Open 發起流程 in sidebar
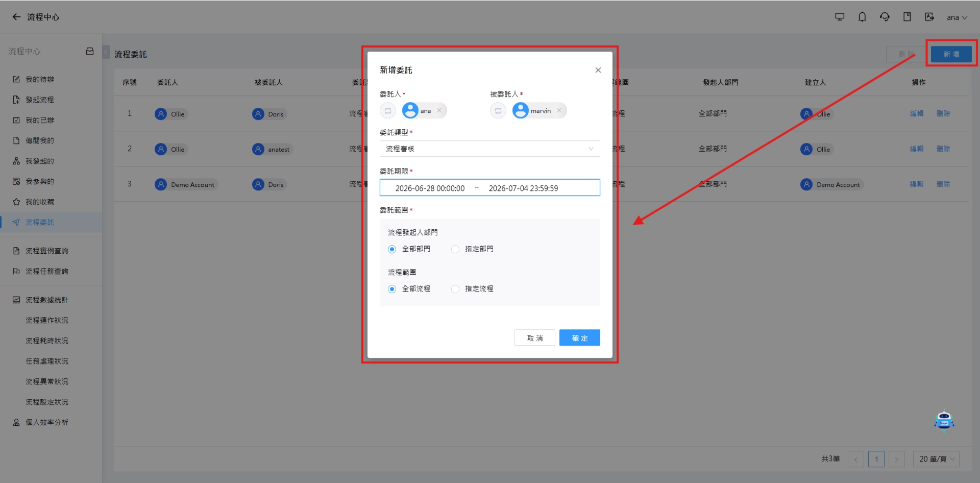Screen dimensions: 980x483 coord(40,100)
